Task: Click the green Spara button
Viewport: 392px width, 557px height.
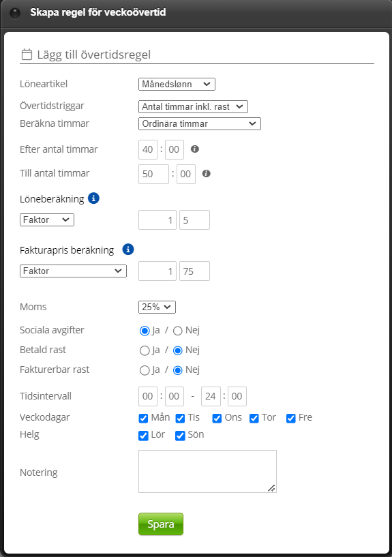Action: point(161,524)
